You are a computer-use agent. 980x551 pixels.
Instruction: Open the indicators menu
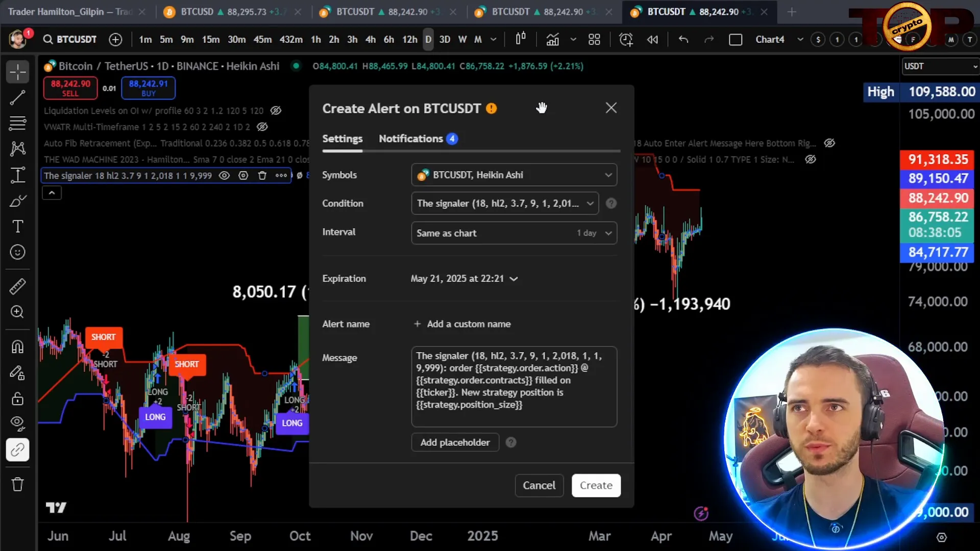coord(552,39)
